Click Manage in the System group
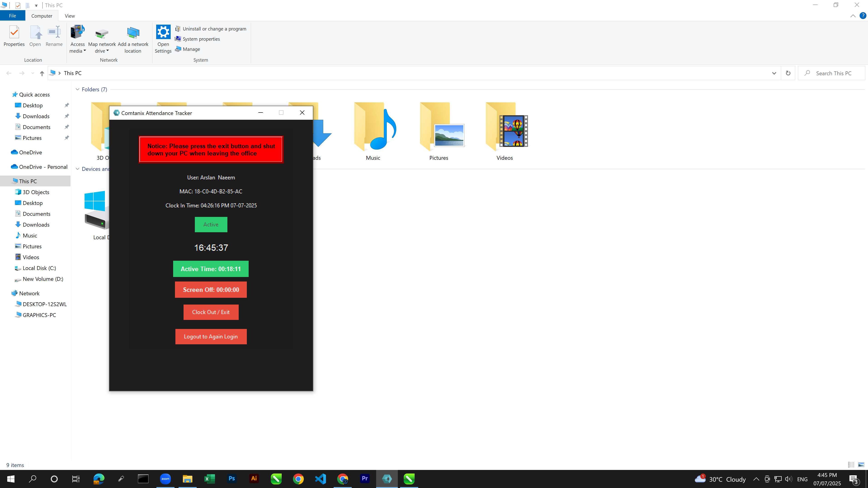Screen dimensions: 868x488 click(x=188, y=49)
